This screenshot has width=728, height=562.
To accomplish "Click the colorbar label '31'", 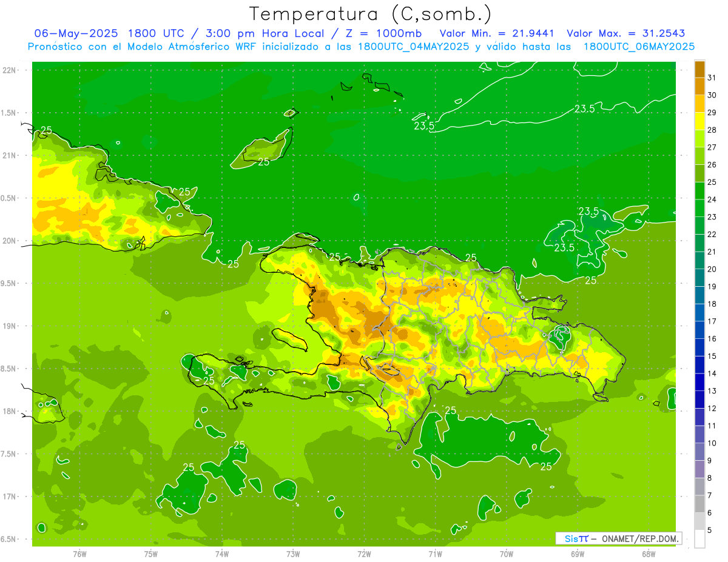I will tap(712, 78).
